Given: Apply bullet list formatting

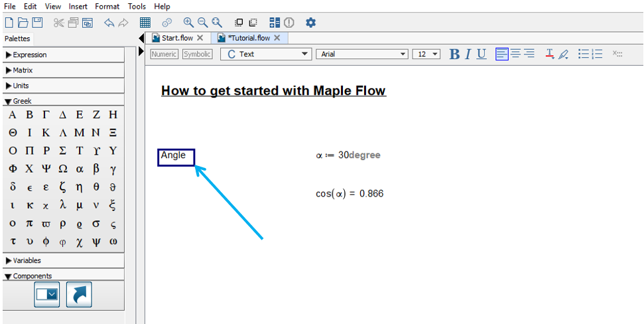Looking at the screenshot, I should (x=584, y=54).
